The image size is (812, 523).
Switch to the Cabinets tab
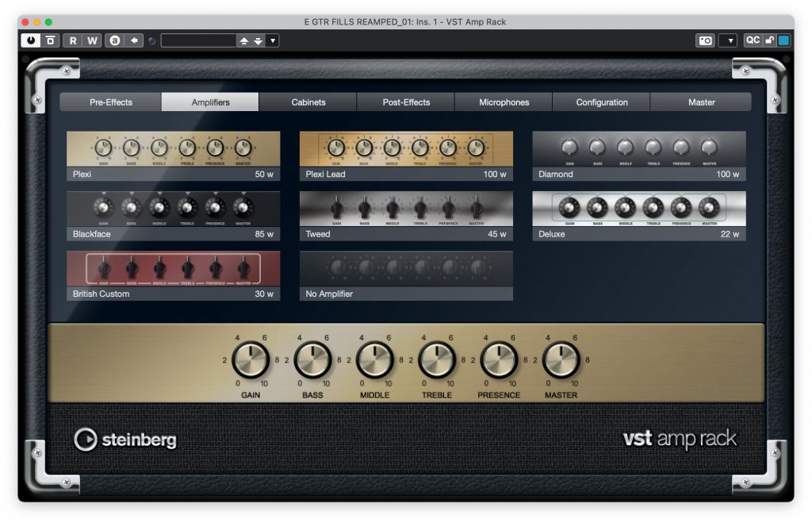(308, 102)
